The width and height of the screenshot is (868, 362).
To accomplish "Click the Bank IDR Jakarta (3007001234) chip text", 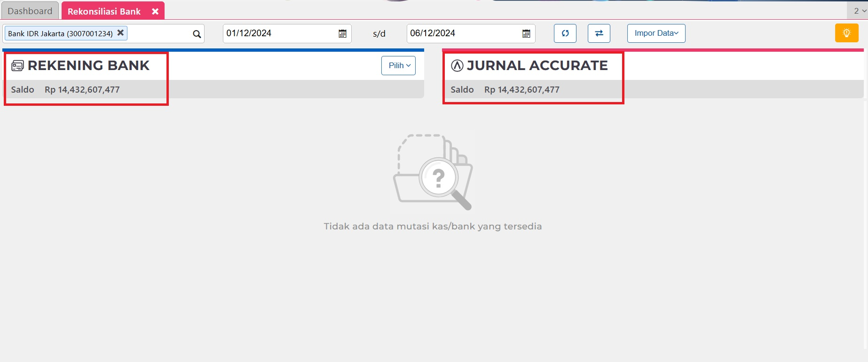I will pyautogui.click(x=60, y=33).
